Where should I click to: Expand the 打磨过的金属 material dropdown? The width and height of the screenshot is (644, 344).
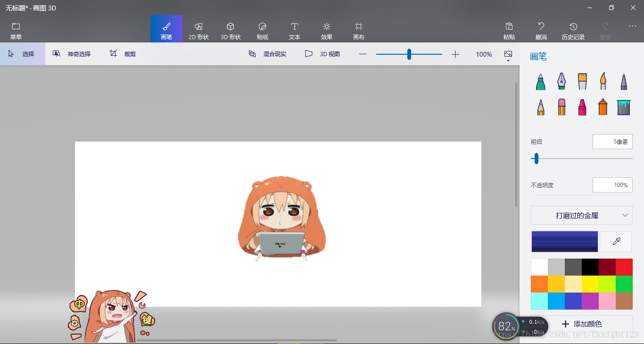[582, 215]
